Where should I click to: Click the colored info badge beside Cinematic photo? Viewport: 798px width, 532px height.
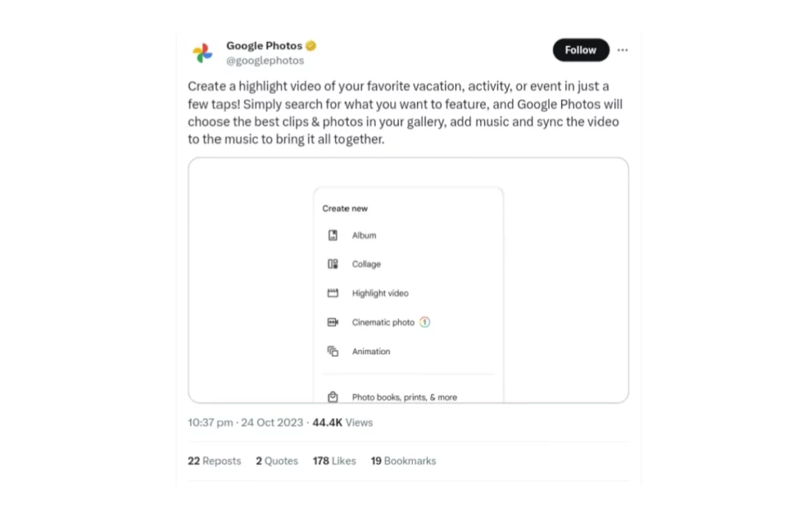[425, 322]
